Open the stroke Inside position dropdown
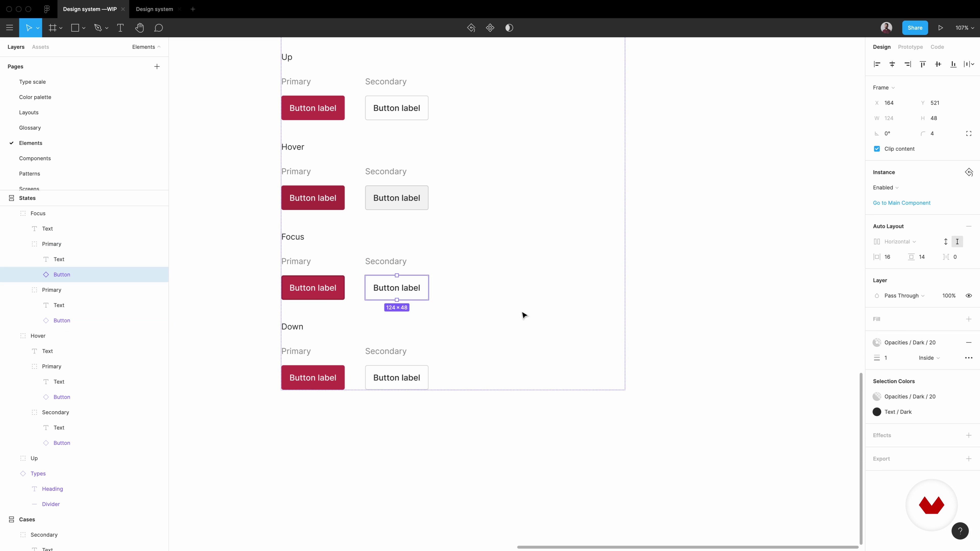This screenshot has height=551, width=980. 929,358
